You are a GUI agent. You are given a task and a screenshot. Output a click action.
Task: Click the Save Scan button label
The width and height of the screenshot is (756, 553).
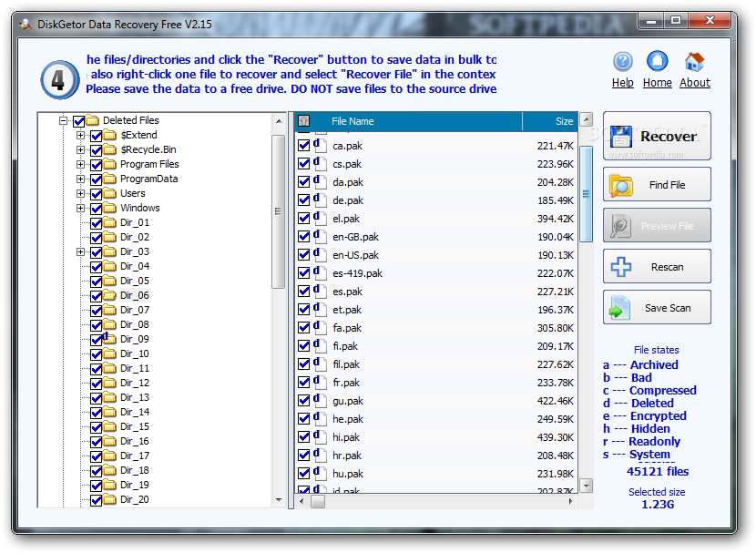[668, 308]
